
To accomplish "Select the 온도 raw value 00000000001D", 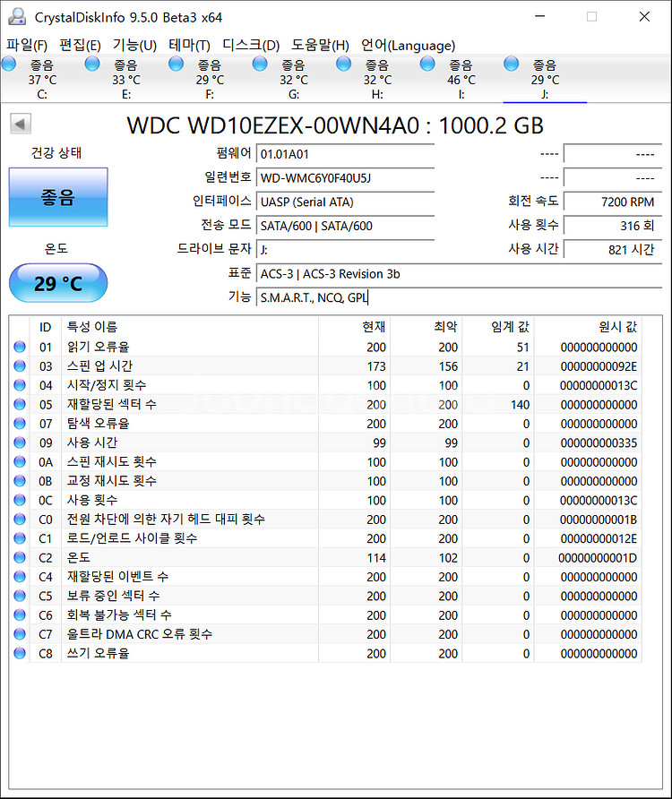I will 598,558.
